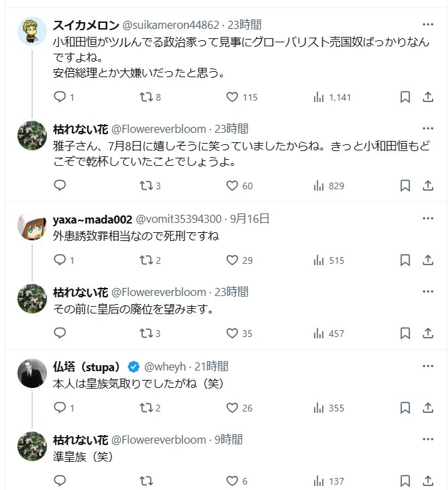Open @wheyh profile handle link
The width and height of the screenshot is (448, 490).
(x=168, y=366)
